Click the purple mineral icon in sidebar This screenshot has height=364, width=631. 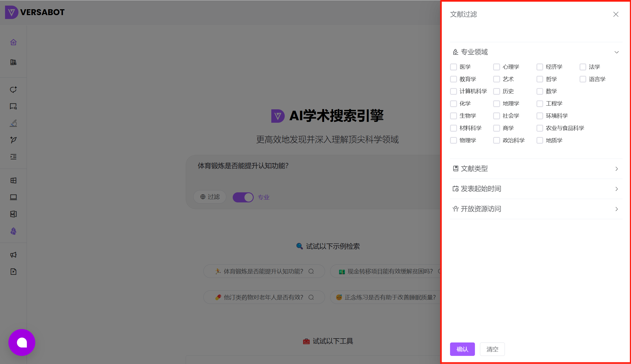click(13, 231)
